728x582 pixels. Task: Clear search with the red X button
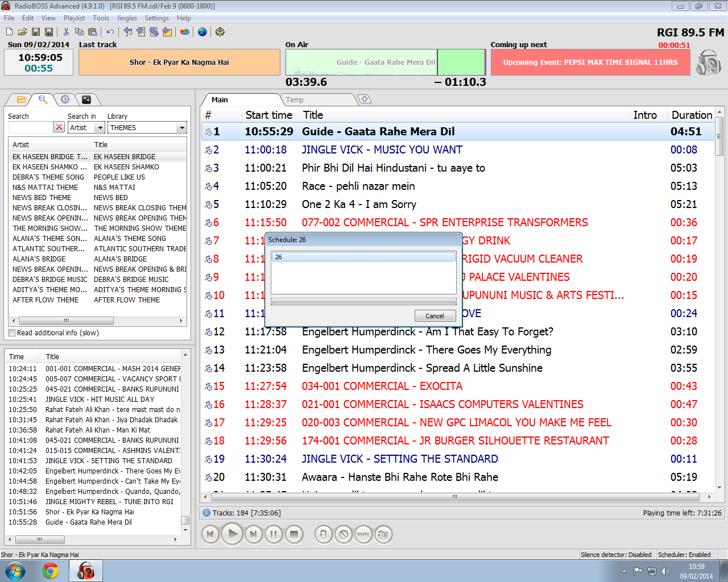click(59, 127)
